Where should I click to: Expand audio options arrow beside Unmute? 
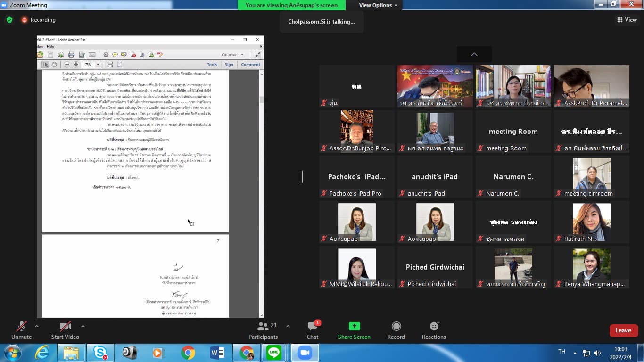[37, 326]
